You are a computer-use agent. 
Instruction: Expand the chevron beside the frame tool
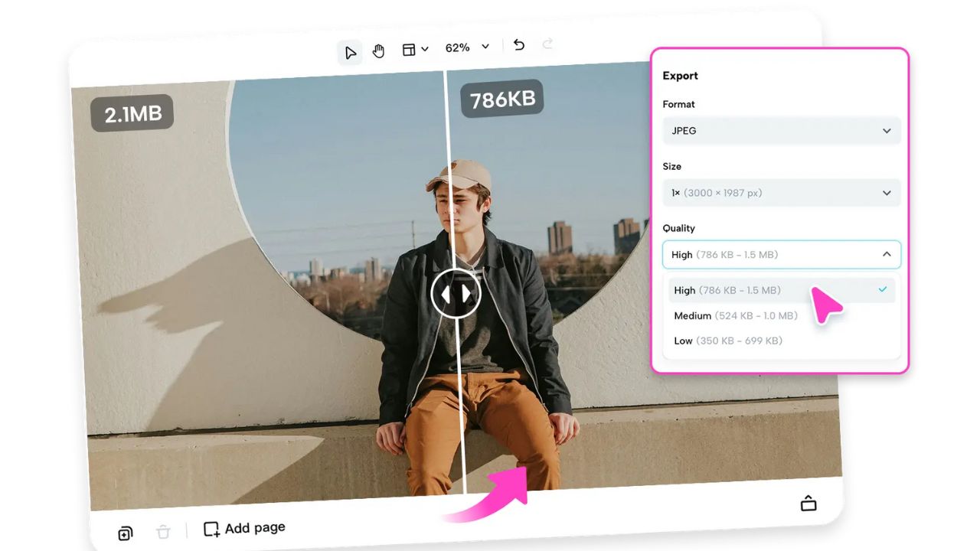coord(423,48)
